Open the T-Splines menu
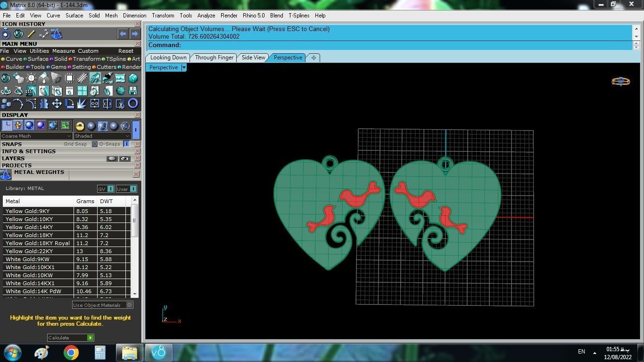Image resolution: width=644 pixels, height=362 pixels. tap(299, 16)
